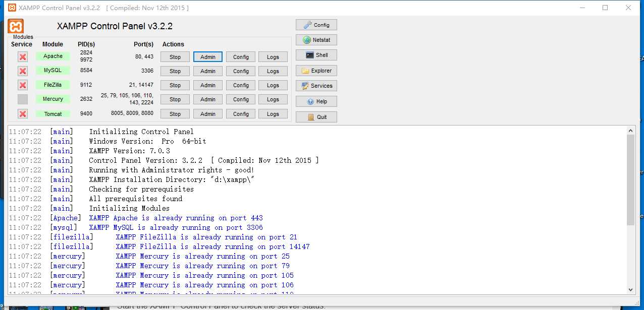Stop the Apache module
The image size is (644, 310).
click(175, 57)
